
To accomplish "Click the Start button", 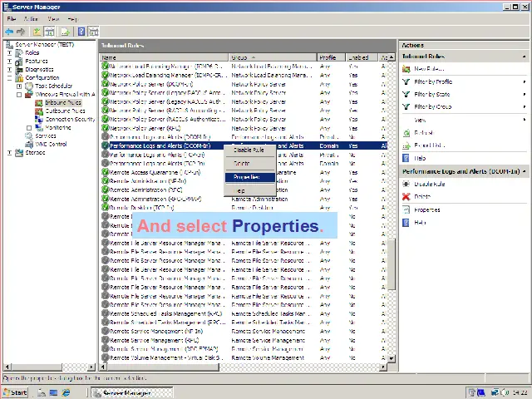I will (x=15, y=393).
